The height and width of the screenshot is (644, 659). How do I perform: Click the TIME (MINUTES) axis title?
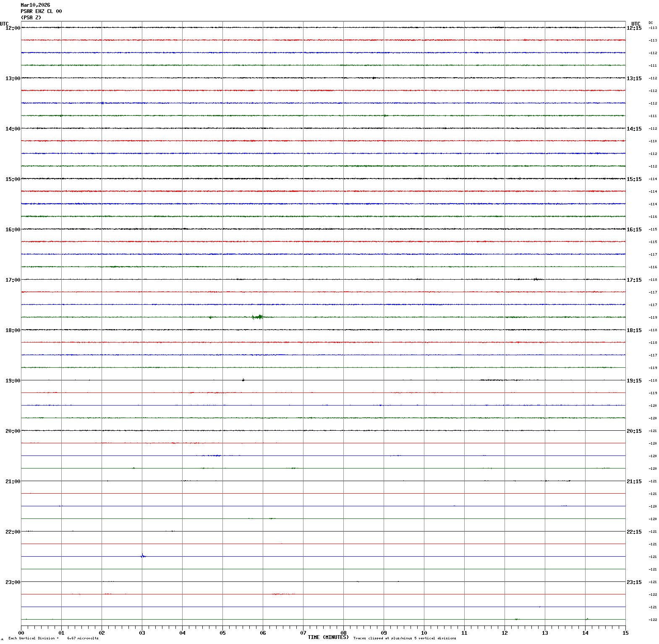click(x=328, y=637)
